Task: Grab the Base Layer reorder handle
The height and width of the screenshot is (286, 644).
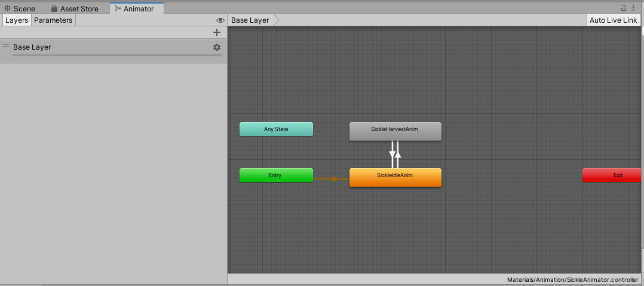Action: (6, 45)
